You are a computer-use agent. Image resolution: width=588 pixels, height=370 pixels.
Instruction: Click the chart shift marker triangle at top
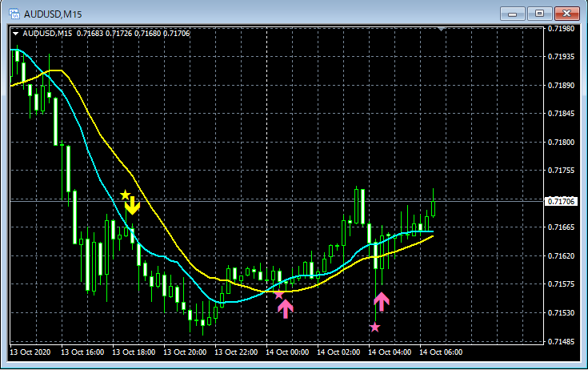442,29
